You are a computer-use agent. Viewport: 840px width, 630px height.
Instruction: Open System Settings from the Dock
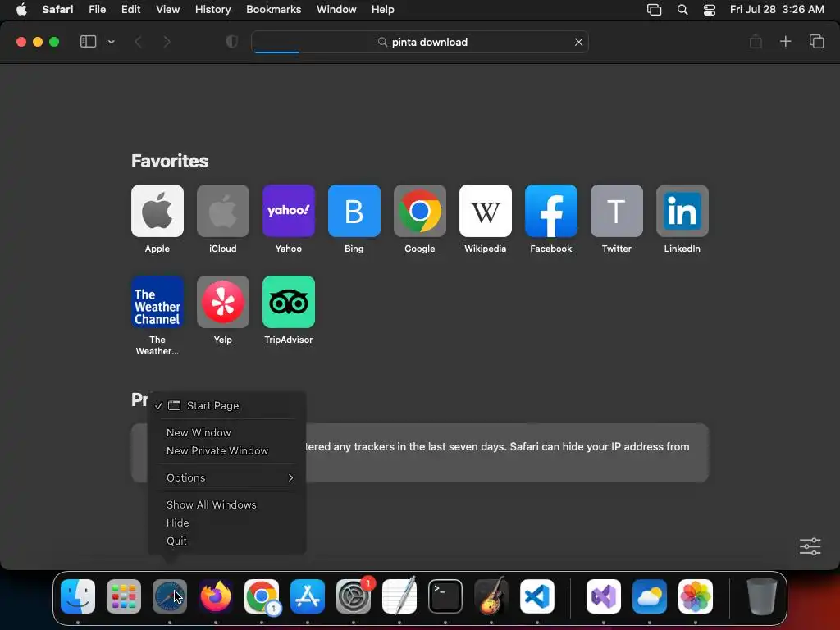point(354,596)
